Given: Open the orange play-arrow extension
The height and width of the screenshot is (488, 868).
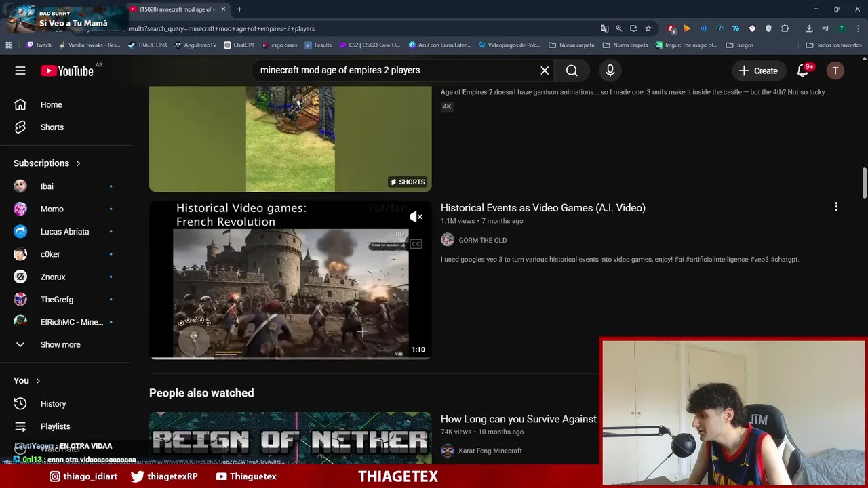Looking at the screenshot, I should (x=687, y=28).
